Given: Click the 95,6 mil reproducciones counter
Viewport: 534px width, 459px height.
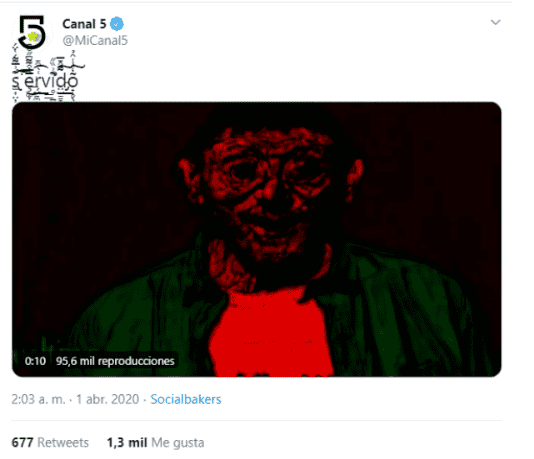Looking at the screenshot, I should click(115, 361).
